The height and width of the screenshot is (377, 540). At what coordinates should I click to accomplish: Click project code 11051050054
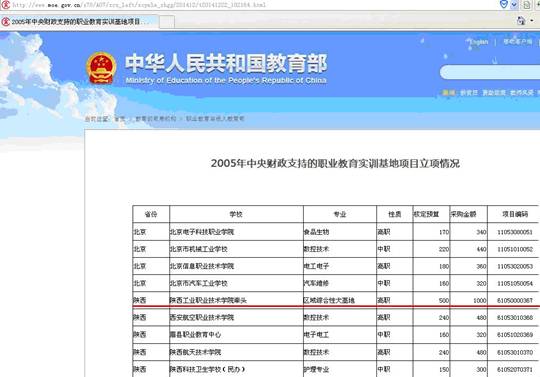pos(515,284)
